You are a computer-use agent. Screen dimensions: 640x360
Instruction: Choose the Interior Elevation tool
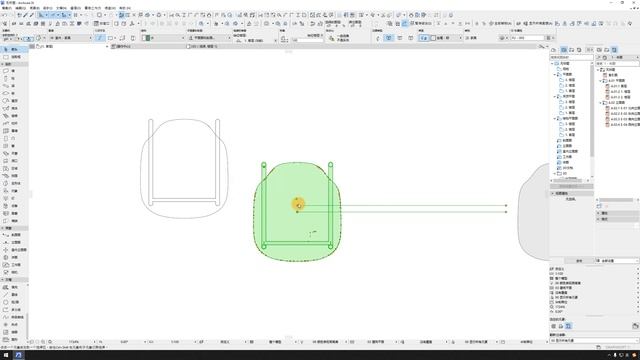14,250
